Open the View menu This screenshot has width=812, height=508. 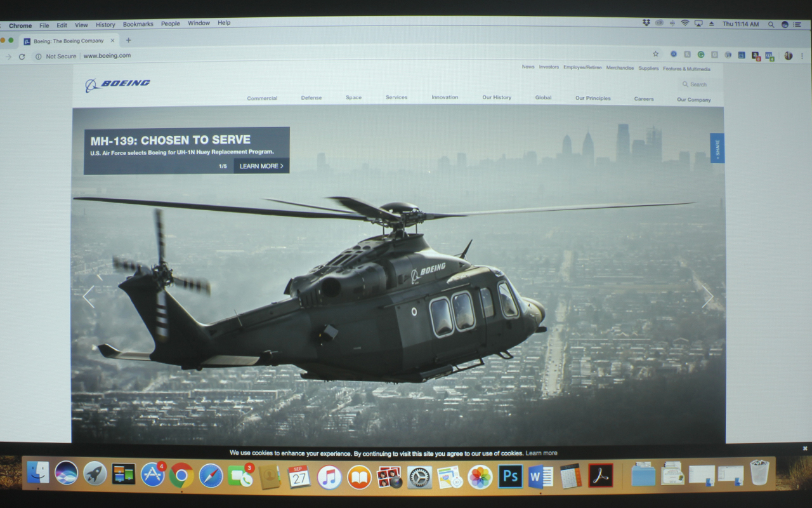tap(81, 25)
